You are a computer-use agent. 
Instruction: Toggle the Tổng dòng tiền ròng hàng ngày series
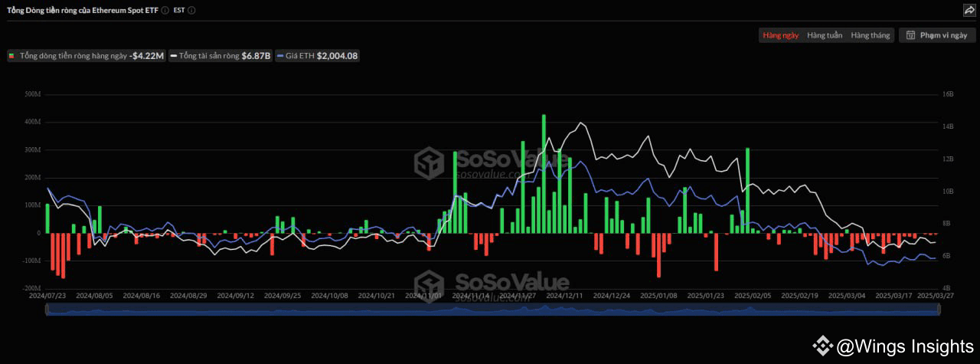87,56
